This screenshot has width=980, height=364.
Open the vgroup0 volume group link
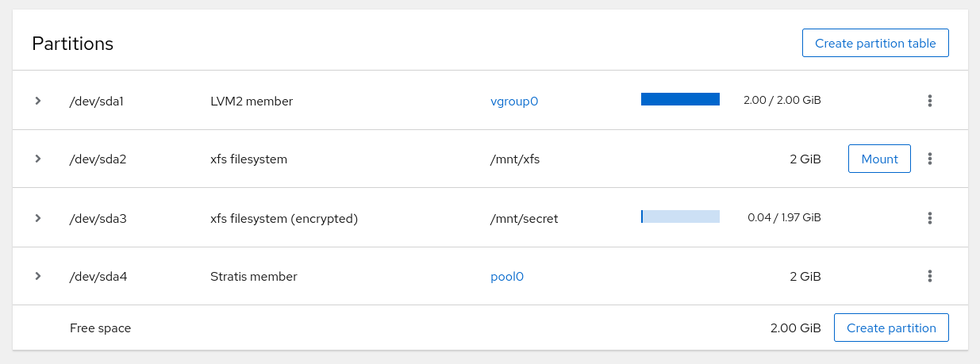point(514,101)
